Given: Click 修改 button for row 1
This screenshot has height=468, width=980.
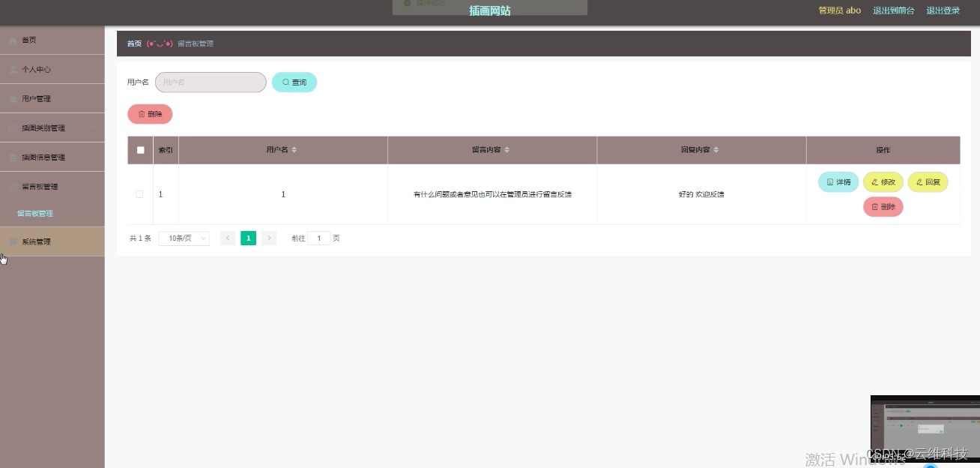Looking at the screenshot, I should 883,182.
